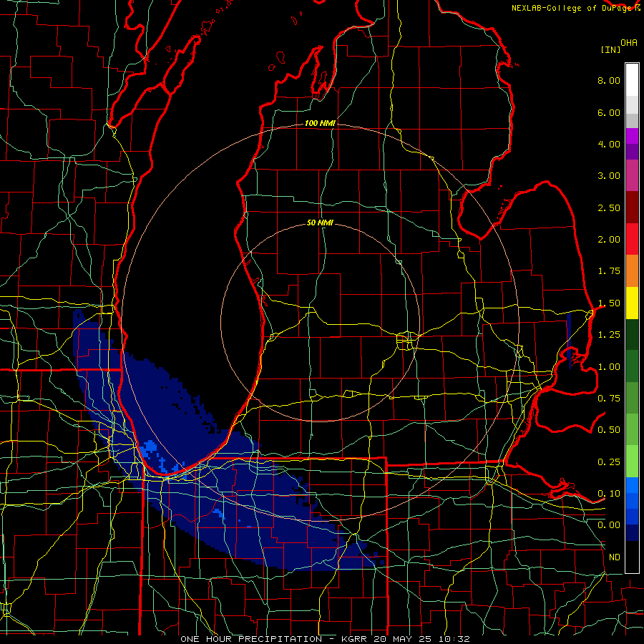Select the 0.00 legend value

coord(609,525)
